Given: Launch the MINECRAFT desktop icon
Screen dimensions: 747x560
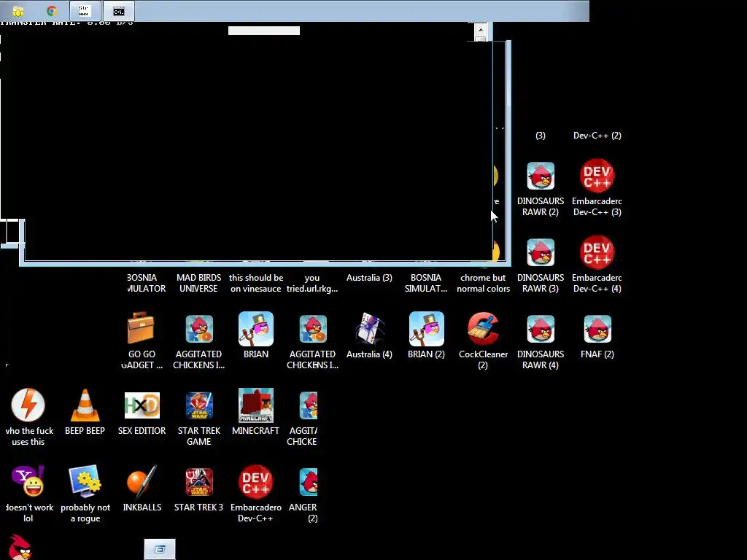Looking at the screenshot, I should tap(256, 405).
